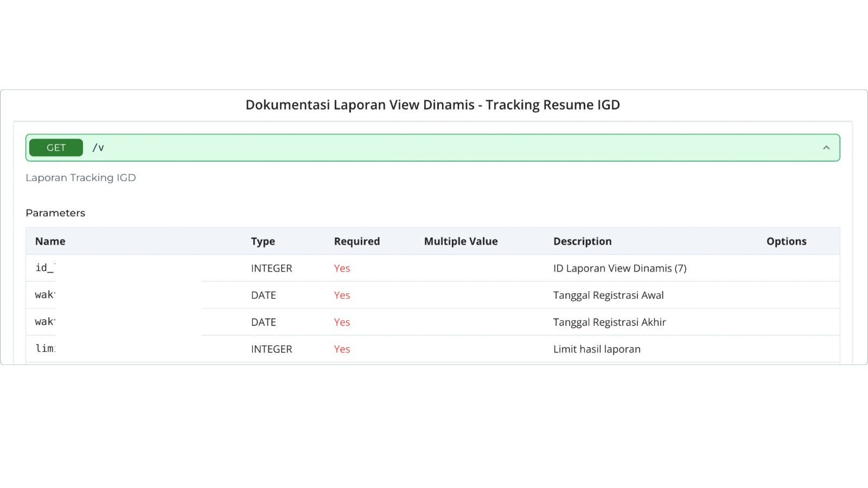Screen dimensions: 868x488
Task: Click the Required column header
Action: click(x=357, y=241)
